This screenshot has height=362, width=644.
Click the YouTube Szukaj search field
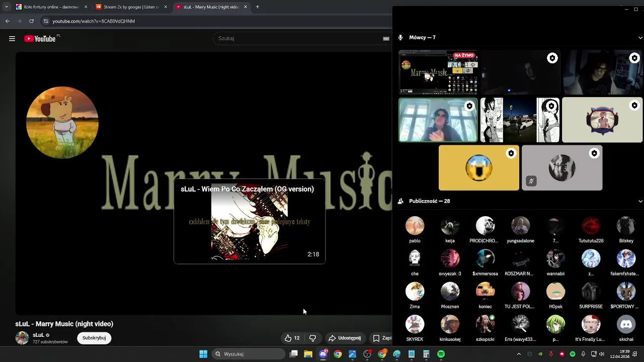coord(297,38)
